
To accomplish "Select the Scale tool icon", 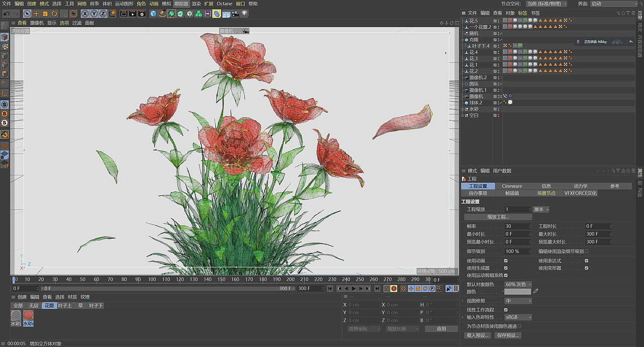I will (x=45, y=14).
